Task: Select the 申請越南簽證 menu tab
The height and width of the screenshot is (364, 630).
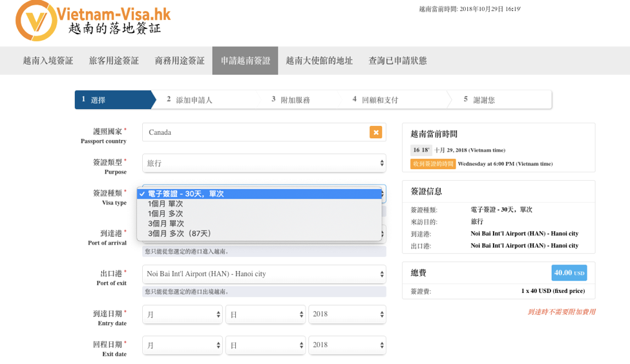Action: (246, 61)
